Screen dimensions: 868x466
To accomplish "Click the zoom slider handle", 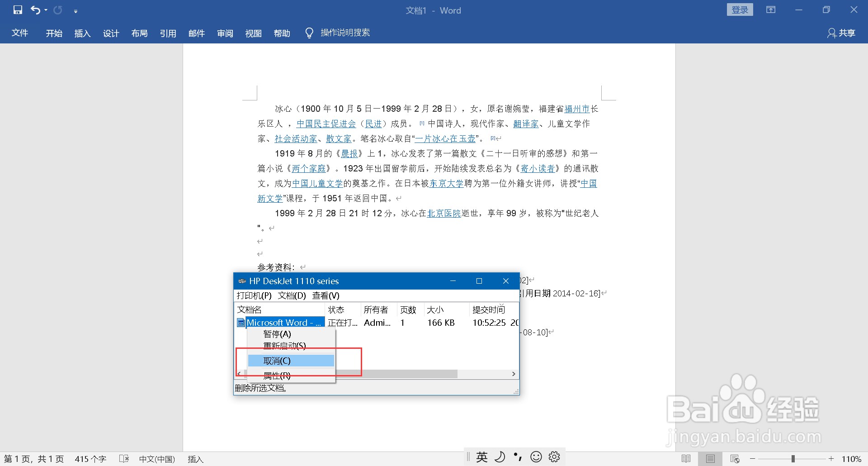I will (x=793, y=459).
